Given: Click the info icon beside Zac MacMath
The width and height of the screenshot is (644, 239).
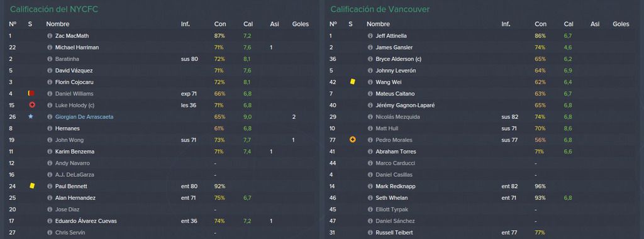Looking at the screenshot, I should pos(50,36).
